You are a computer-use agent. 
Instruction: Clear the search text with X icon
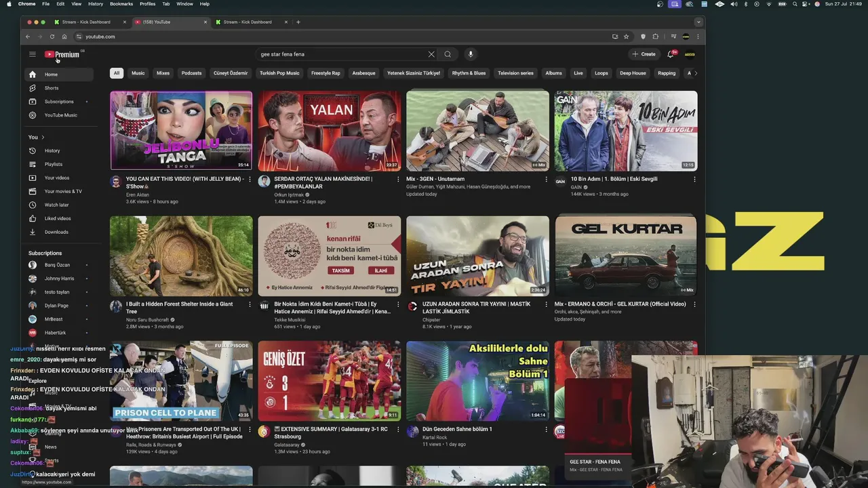click(x=431, y=54)
